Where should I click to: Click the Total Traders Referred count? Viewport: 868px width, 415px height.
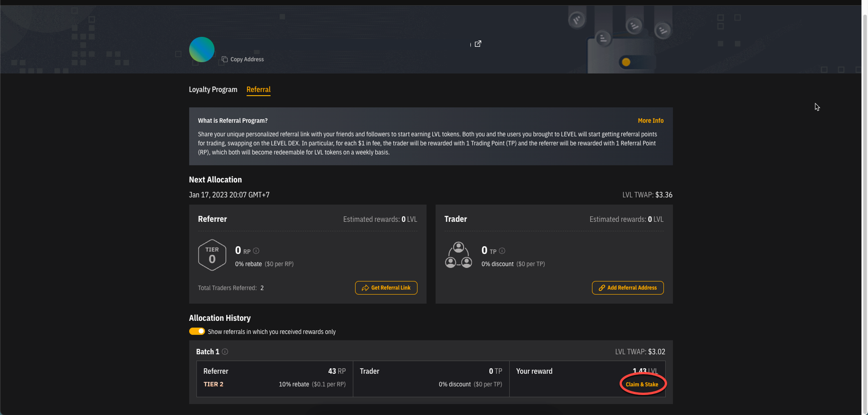(x=262, y=288)
